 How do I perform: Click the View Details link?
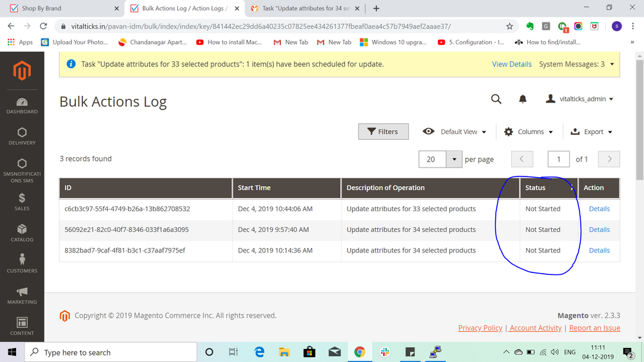point(512,64)
